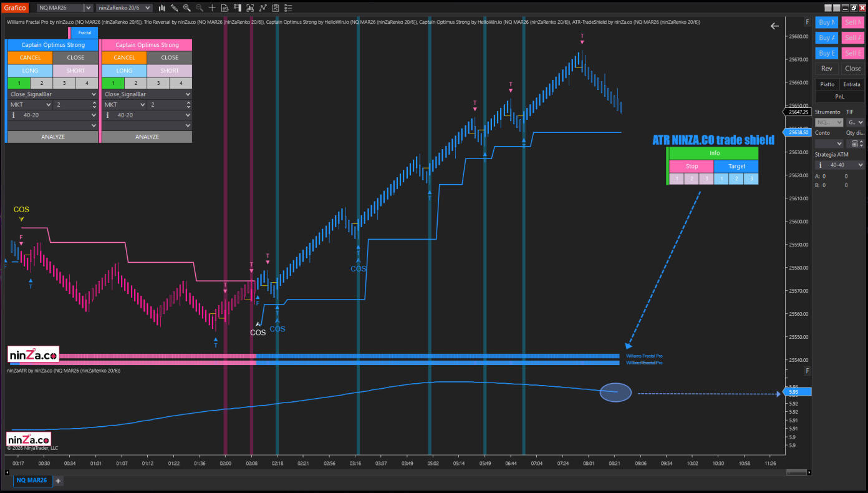Click the zoom in magnifier icon
Screen dimensions: 868x493
[186, 7]
